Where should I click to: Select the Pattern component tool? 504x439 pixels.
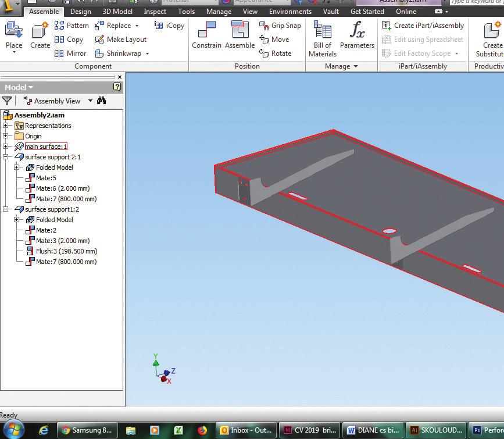coord(72,26)
